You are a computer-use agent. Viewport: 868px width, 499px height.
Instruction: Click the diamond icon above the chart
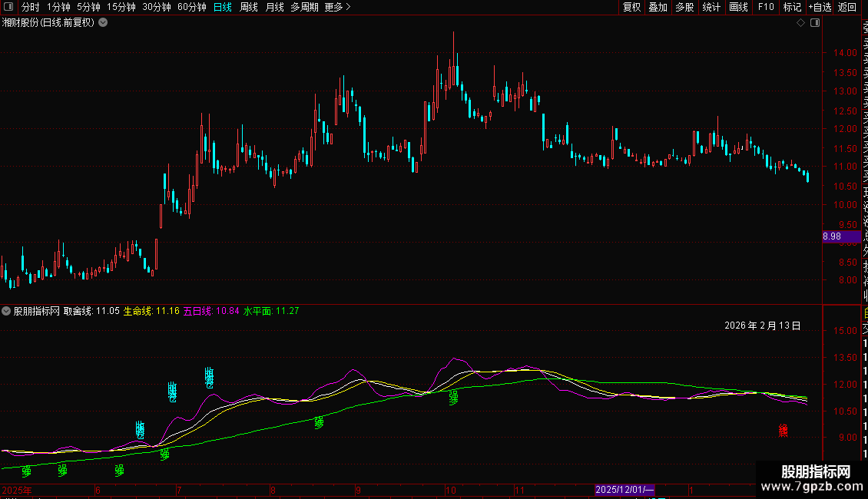click(x=800, y=23)
